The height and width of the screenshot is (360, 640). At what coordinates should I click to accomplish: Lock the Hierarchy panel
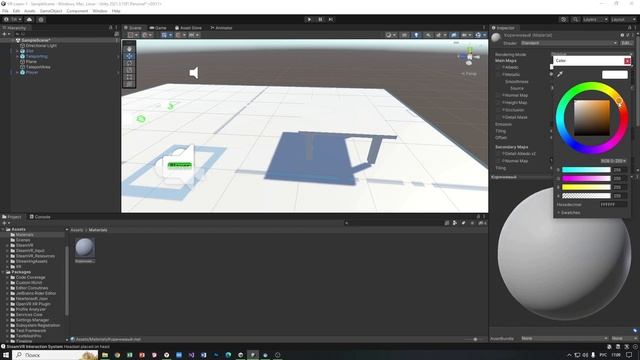tap(110, 28)
